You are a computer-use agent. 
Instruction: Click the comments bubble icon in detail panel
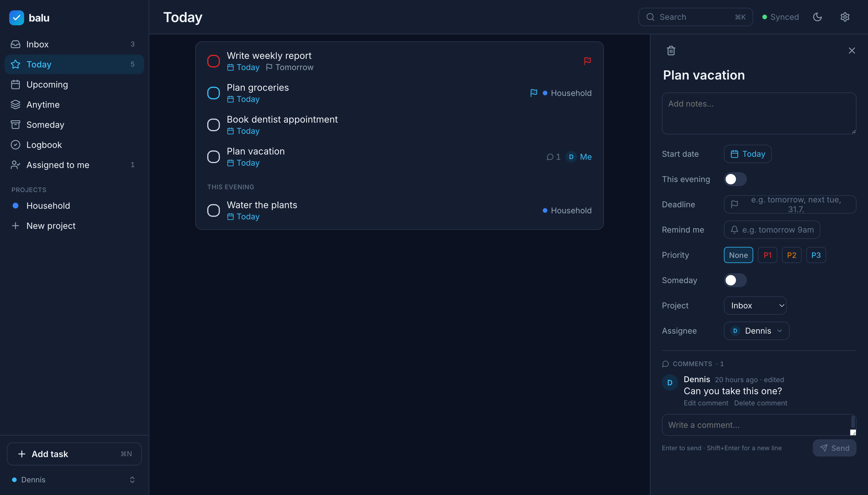tap(665, 364)
